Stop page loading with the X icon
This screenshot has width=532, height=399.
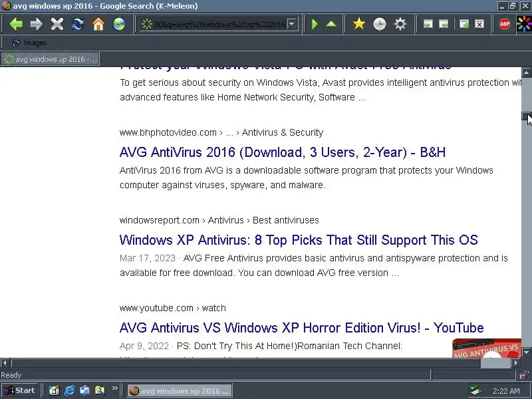pos(57,24)
